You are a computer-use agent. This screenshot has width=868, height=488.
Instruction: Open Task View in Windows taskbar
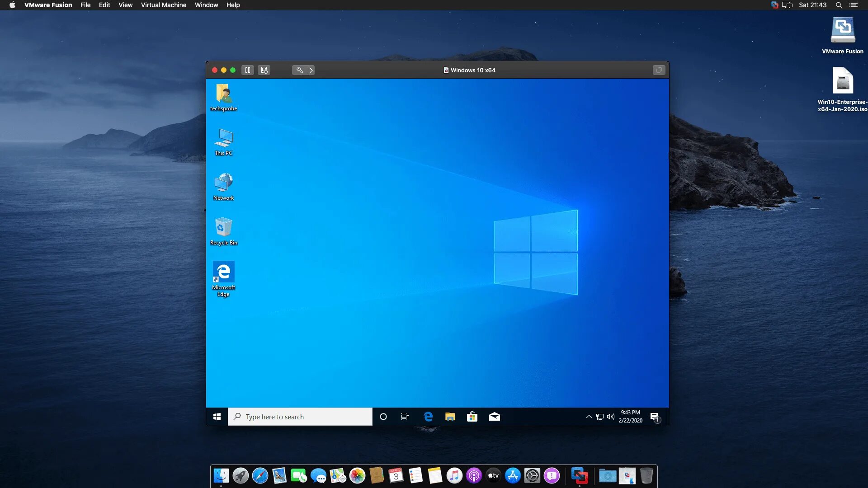tap(405, 417)
